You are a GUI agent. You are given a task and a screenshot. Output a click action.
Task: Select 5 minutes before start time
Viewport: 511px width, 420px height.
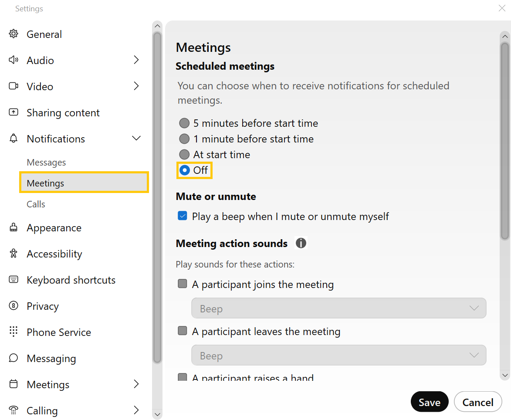pyautogui.click(x=185, y=123)
